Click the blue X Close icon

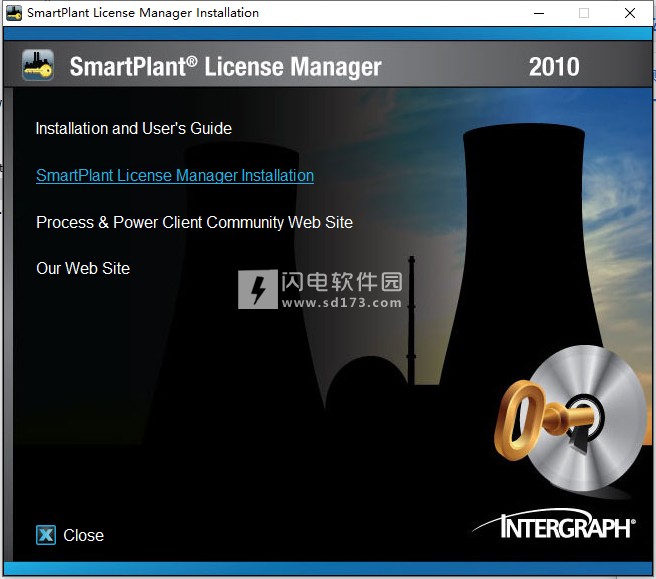click(x=46, y=535)
